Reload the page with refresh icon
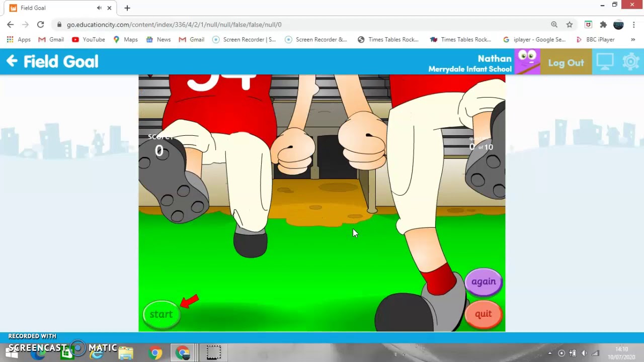 click(41, 24)
